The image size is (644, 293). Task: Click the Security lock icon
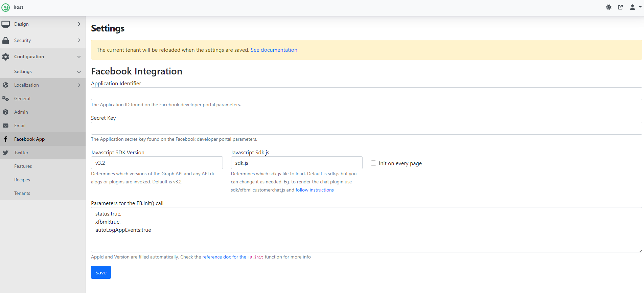tap(5, 41)
